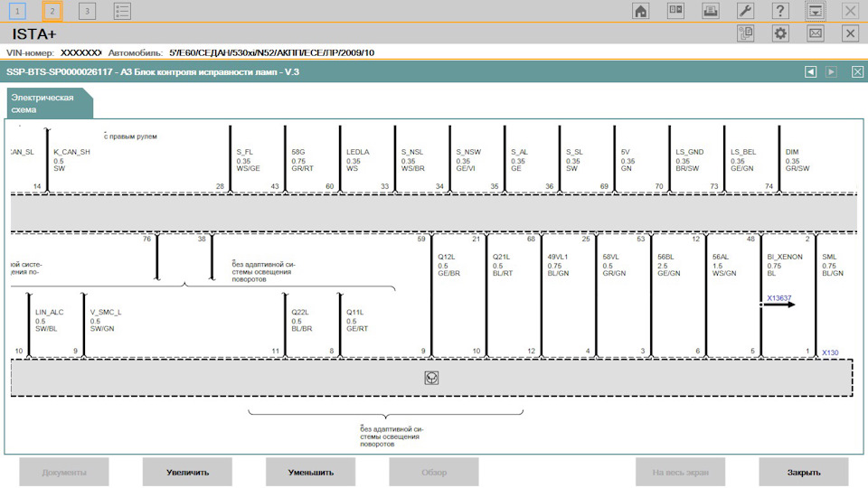Select the Электрическая схема tab
Screen dimensions: 868x488
coord(49,103)
